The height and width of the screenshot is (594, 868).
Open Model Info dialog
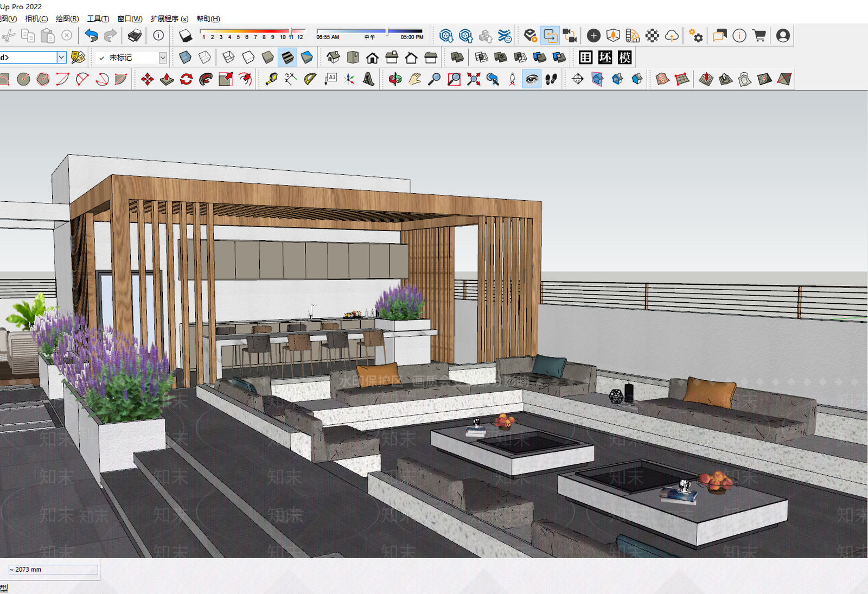[x=158, y=36]
